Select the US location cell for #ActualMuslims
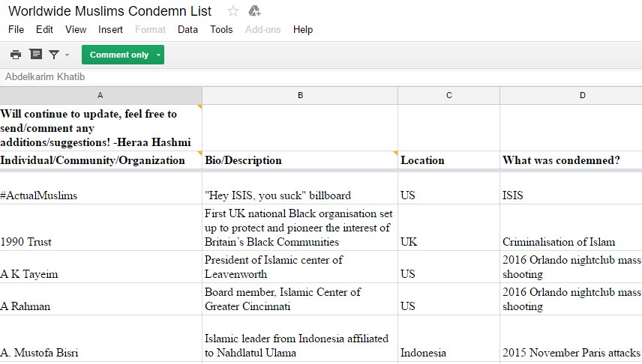Image resolution: width=642 pixels, height=364 pixels. click(449, 188)
